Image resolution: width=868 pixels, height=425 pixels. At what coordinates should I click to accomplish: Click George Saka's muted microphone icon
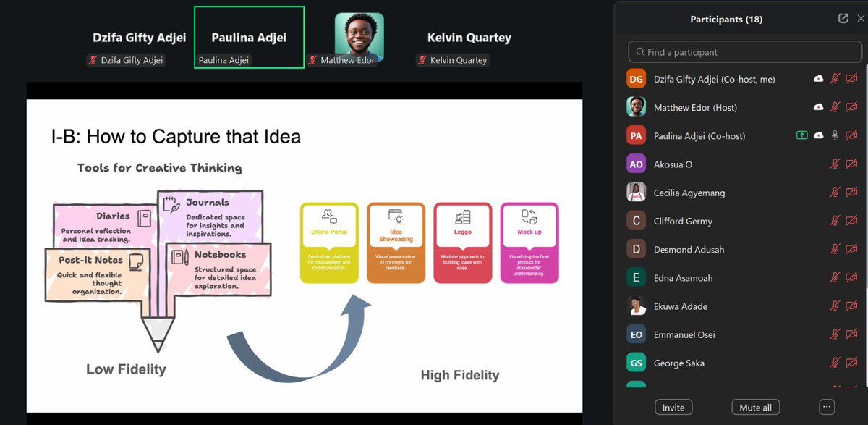835,363
